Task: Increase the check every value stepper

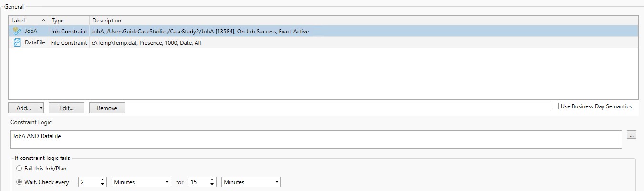Action: point(103,180)
